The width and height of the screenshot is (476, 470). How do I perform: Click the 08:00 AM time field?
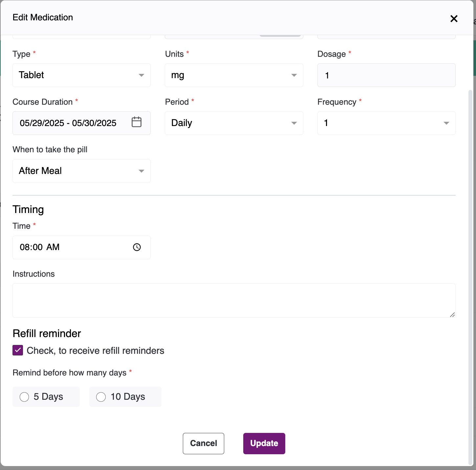coord(66,247)
